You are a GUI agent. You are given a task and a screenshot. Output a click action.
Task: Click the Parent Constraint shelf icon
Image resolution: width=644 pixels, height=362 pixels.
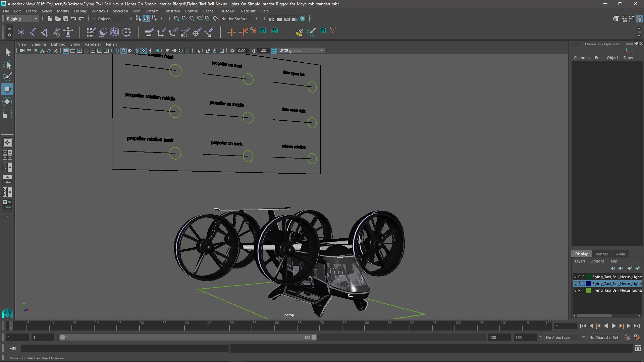click(x=149, y=32)
